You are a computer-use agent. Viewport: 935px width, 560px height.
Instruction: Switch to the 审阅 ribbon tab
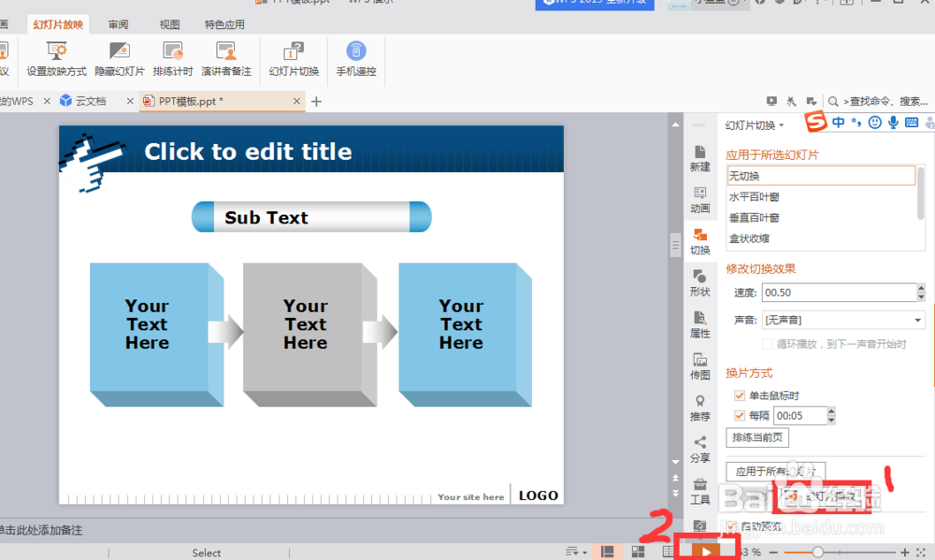(118, 24)
